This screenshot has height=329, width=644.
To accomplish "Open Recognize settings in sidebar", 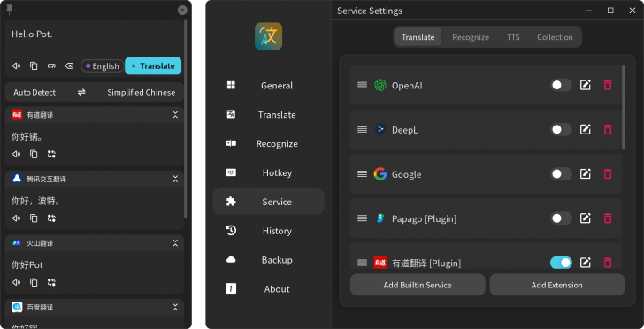I will pyautogui.click(x=269, y=144).
